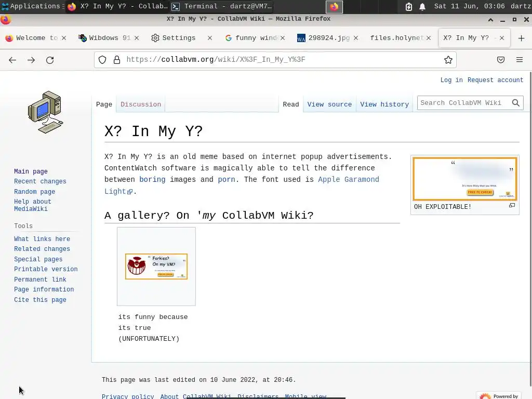Click the battery power icon in panel
The height and width of the screenshot is (399, 532).
409,6
